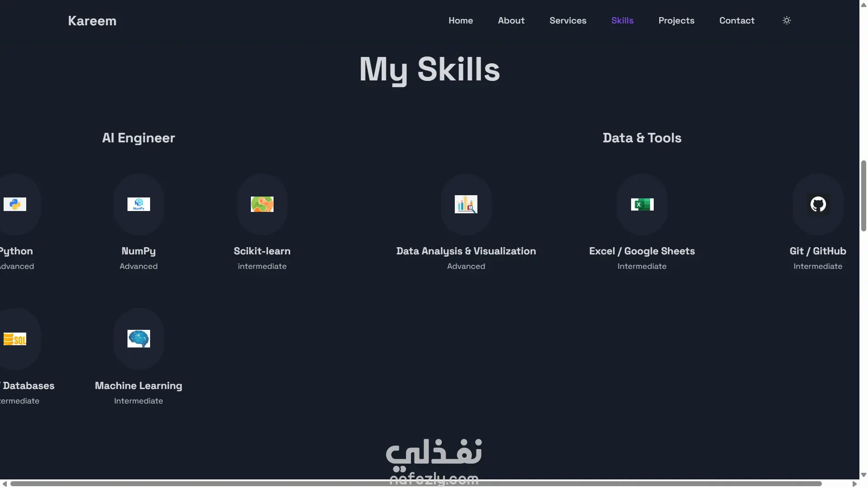Toggle light mode with sun icon
The height and width of the screenshot is (488, 868).
tap(787, 20)
